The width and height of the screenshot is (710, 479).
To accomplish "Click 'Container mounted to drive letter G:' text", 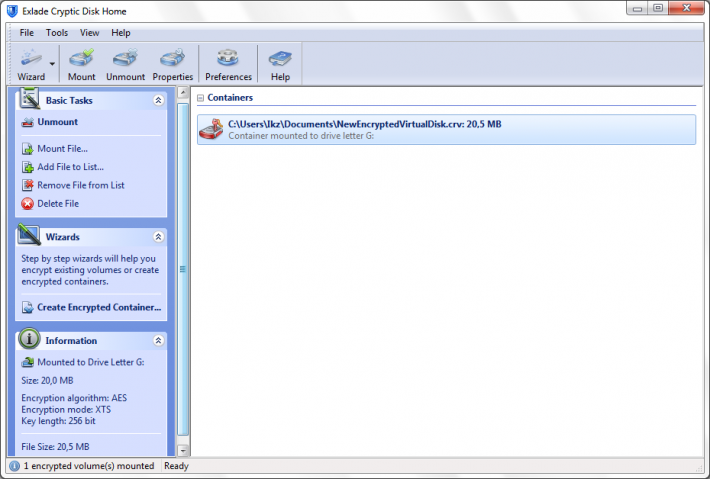I will (301, 136).
